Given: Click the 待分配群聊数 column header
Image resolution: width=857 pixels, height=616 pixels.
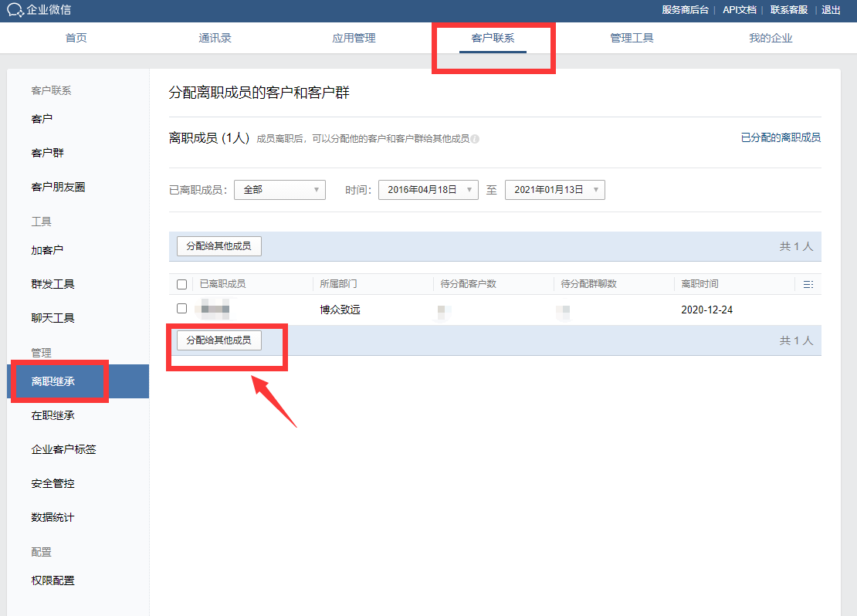Looking at the screenshot, I should pyautogui.click(x=588, y=283).
